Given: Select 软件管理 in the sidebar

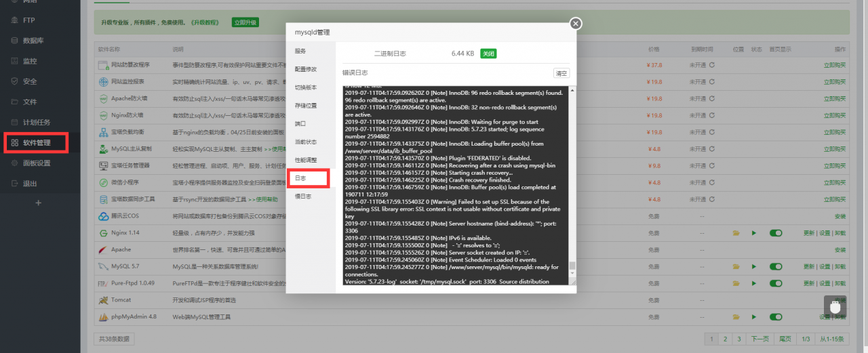Looking at the screenshot, I should [37, 143].
